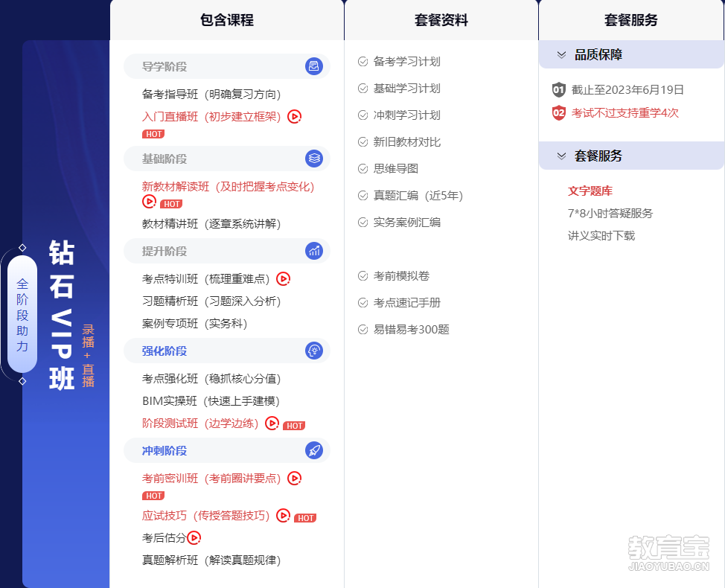This screenshot has width=725, height=588.
Task: Click the 提升阶段 chart icon
Action: (314, 251)
